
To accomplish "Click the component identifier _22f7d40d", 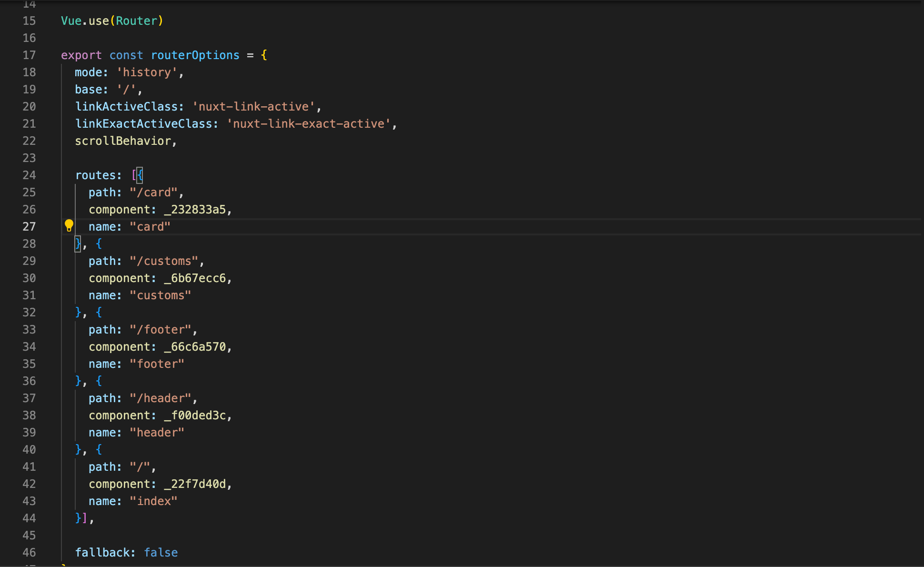I will (x=195, y=484).
